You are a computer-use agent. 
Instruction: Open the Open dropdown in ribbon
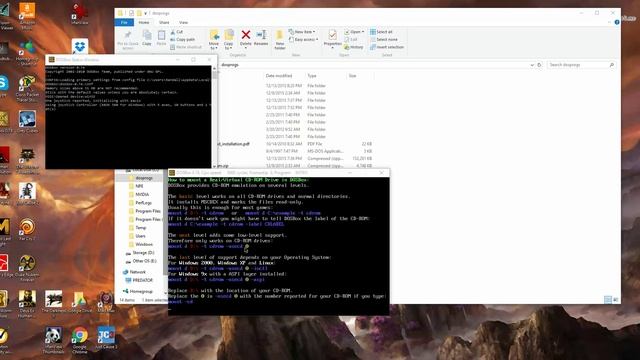354,32
